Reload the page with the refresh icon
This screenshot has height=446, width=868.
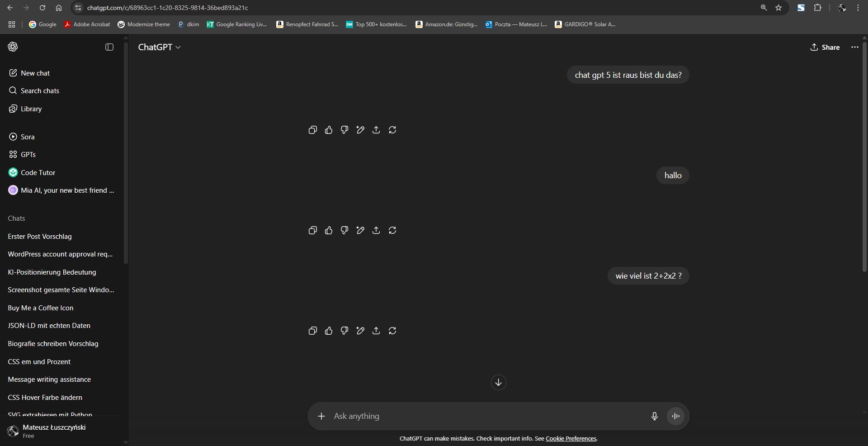coord(42,8)
